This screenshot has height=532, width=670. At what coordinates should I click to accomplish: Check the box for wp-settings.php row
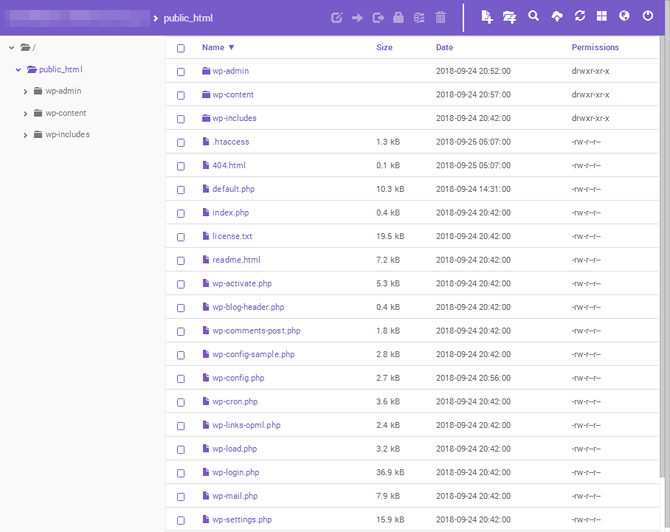pos(181,520)
